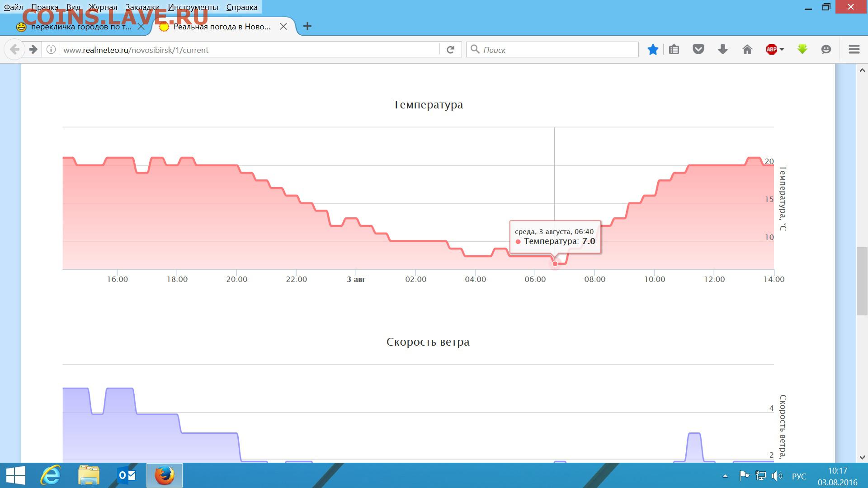The image size is (868, 488).
Task: Save page to Pocket
Action: [698, 50]
